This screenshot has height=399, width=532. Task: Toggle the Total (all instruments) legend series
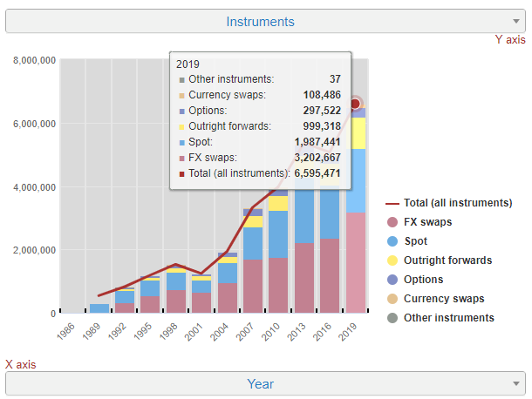point(448,203)
